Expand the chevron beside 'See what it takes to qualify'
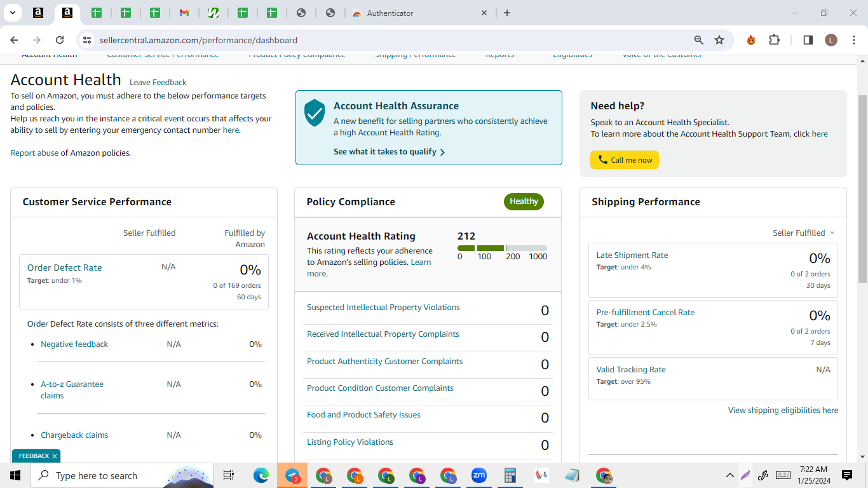 tap(442, 152)
